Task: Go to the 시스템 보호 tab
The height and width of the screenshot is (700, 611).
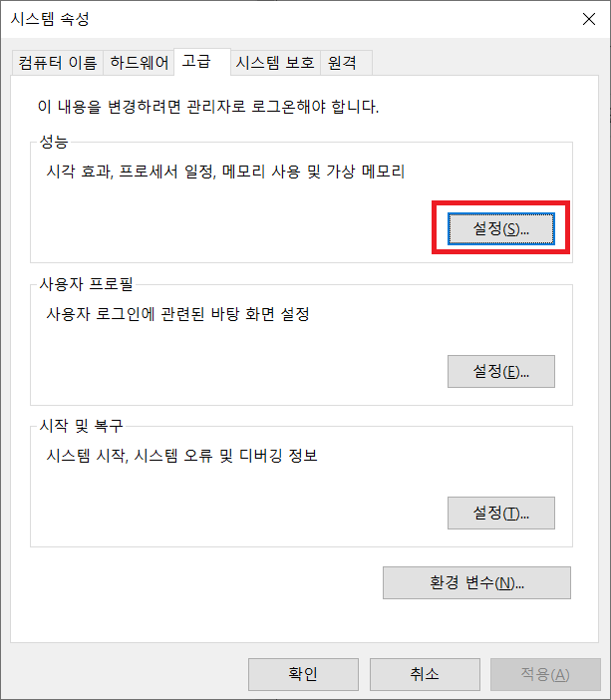Action: [275, 63]
